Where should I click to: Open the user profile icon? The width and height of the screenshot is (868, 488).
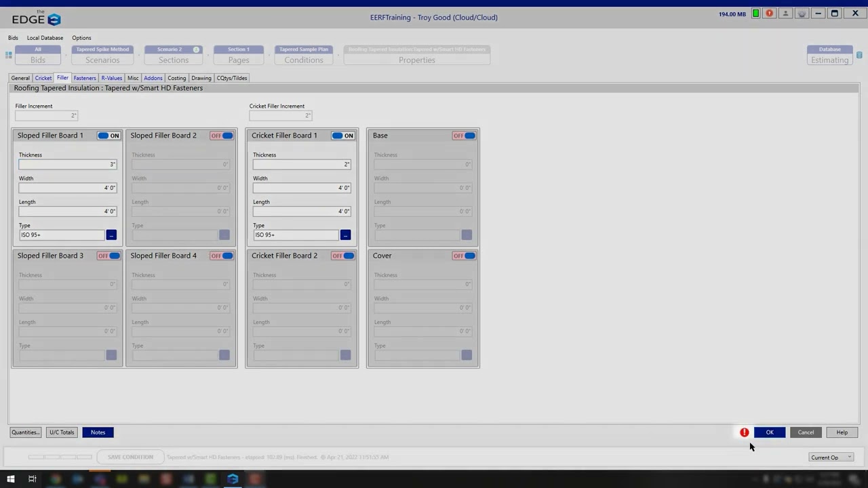point(786,14)
